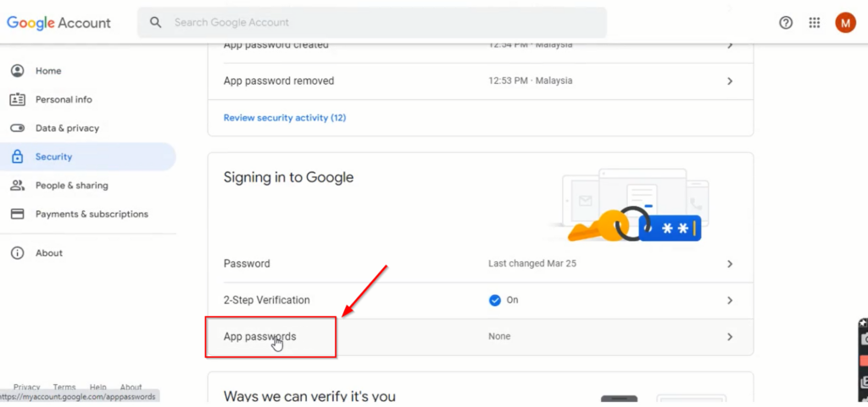Select the Security sidebar item
Screen dimensions: 868x407
88,157
